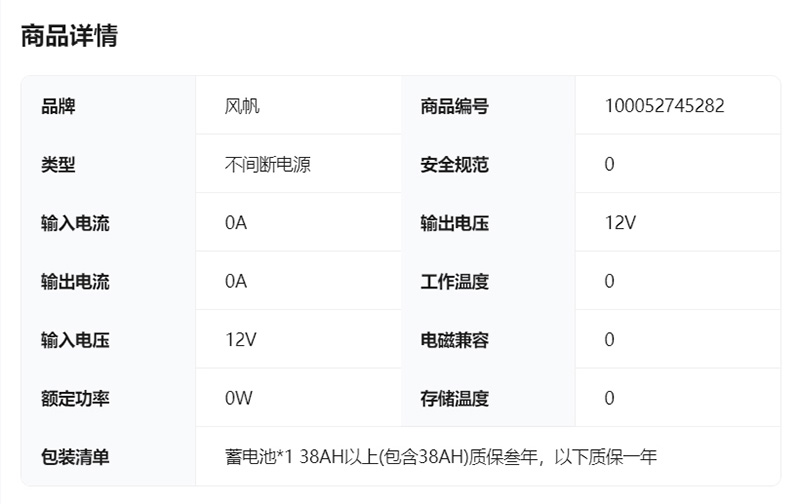800x504 pixels.
Task: Click the 额定功率 label cell
Action: coord(75,399)
